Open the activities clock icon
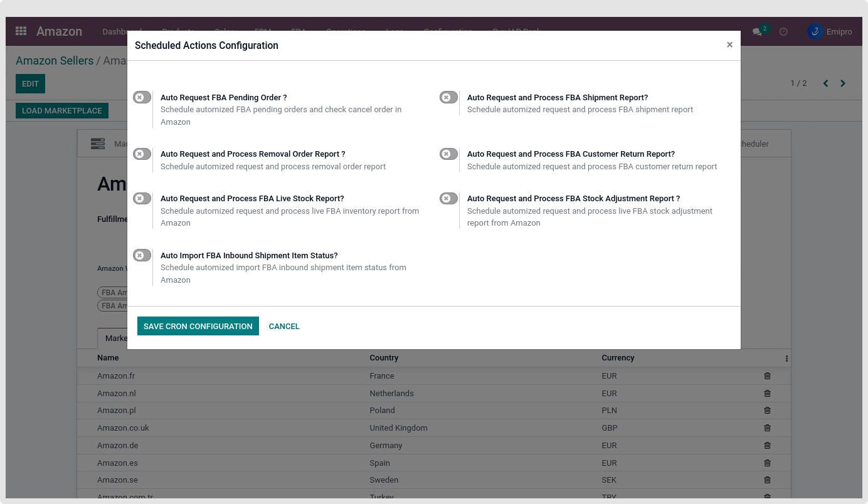 (x=783, y=31)
